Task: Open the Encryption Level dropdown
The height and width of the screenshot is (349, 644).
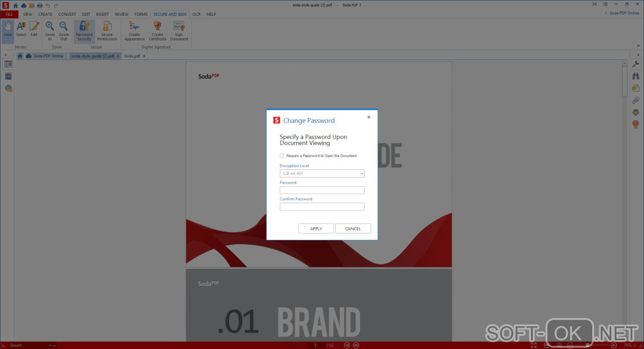Action: pos(322,174)
